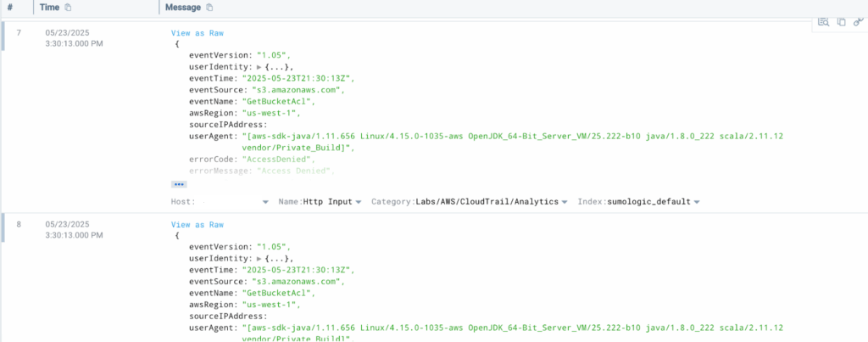Open View as Raw for message 7

coord(197,33)
